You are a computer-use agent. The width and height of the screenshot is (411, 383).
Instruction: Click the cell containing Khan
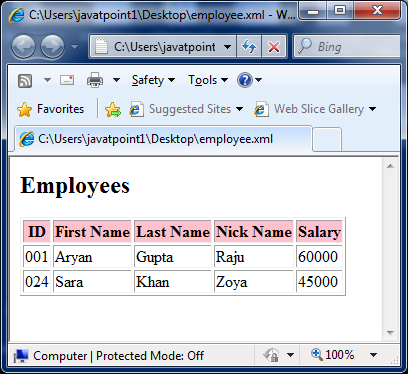coord(173,282)
